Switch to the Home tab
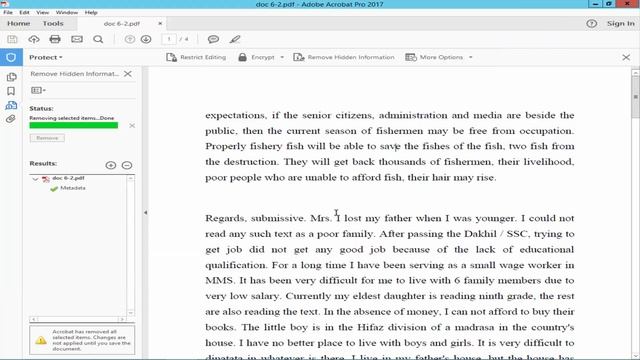 point(19,24)
